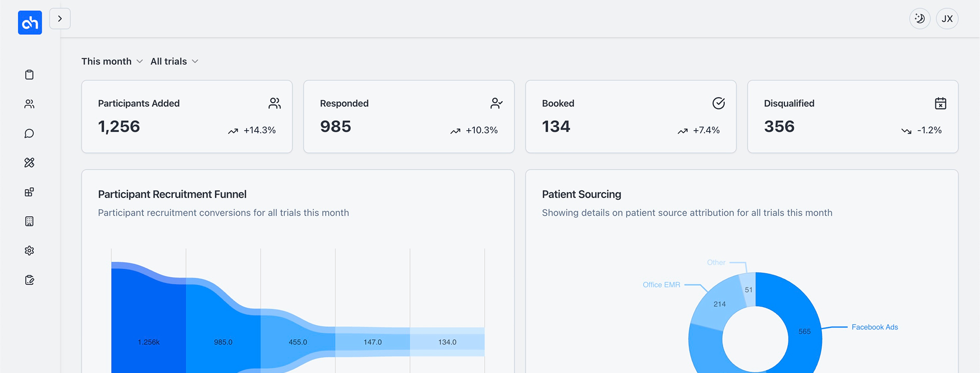Select the participants icon in the sidebar

tap(30, 104)
